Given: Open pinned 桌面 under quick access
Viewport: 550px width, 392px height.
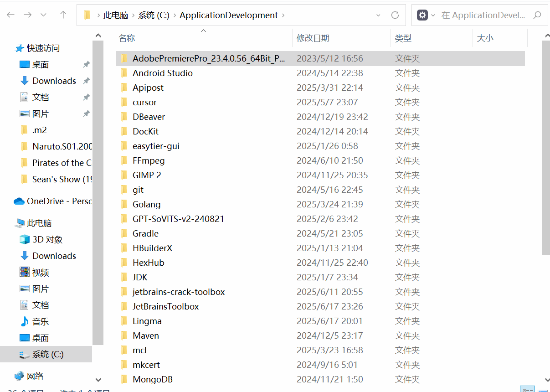Looking at the screenshot, I should pos(41,64).
